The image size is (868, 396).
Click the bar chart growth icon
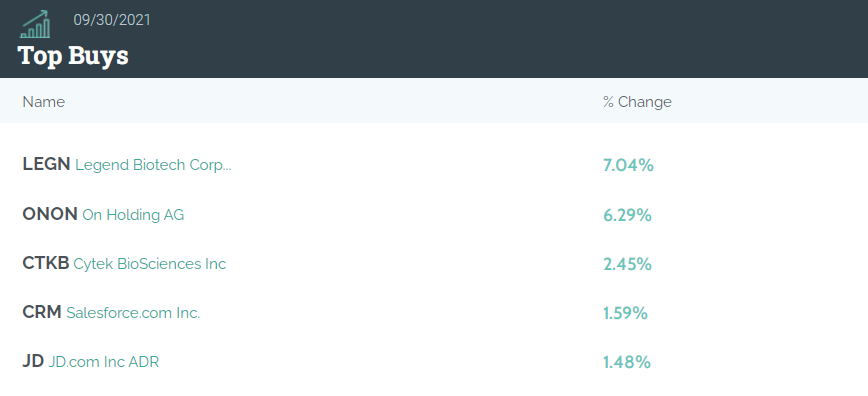pos(35,24)
